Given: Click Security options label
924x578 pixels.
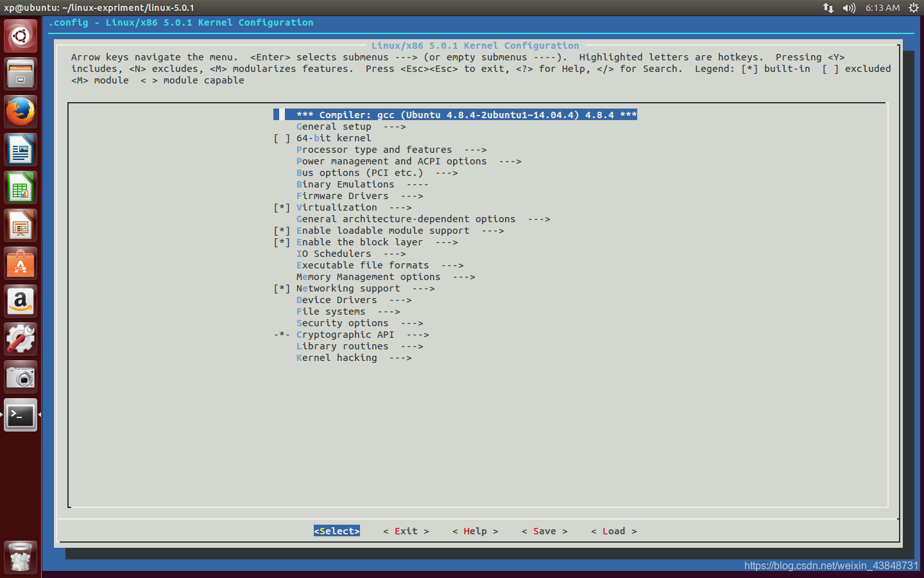Looking at the screenshot, I should click(x=342, y=323).
